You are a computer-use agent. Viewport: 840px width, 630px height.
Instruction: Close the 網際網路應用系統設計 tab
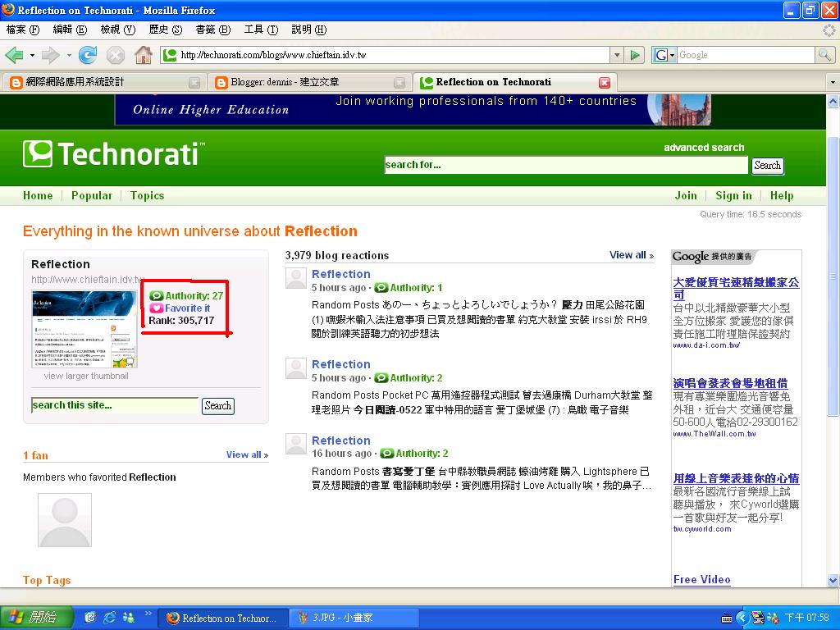pyautogui.click(x=194, y=83)
